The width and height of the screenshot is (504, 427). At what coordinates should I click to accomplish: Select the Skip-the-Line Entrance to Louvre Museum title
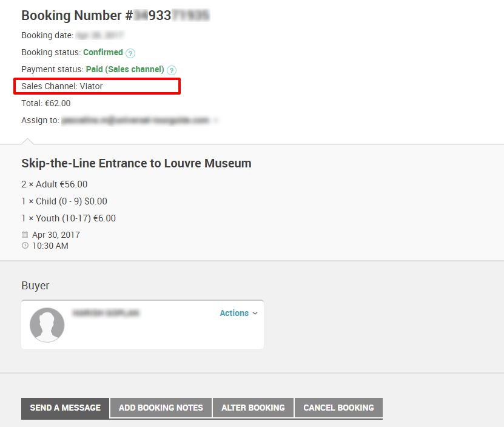(136, 163)
